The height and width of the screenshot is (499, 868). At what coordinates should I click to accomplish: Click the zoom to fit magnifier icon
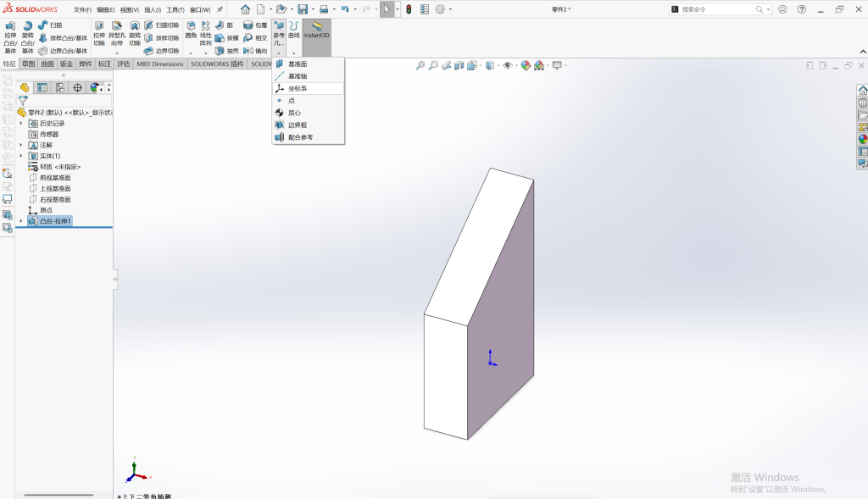(x=420, y=65)
